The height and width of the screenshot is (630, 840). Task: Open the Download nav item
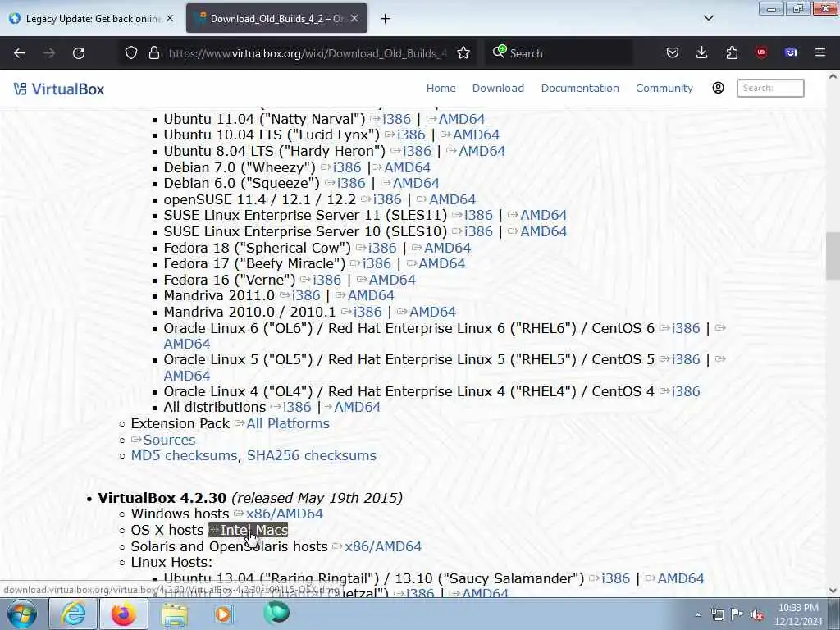pos(498,89)
